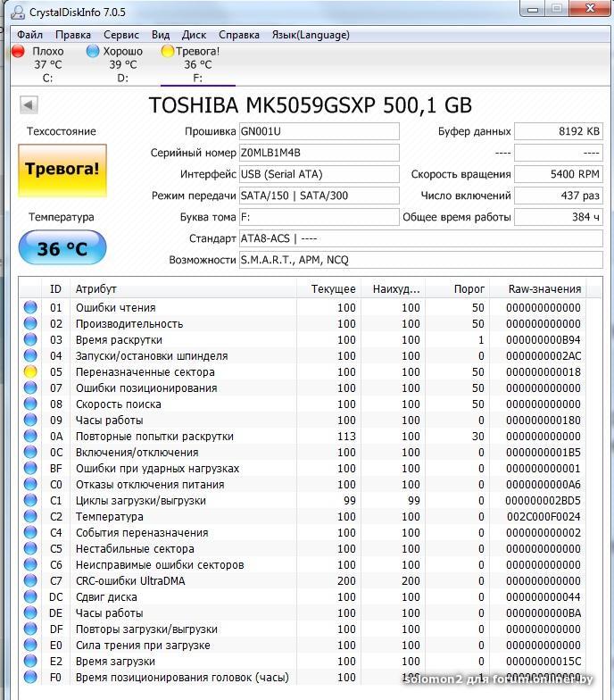Viewport: 614px width, 700px height.
Task: Click the Текущее column header
Action: [x=328, y=289]
